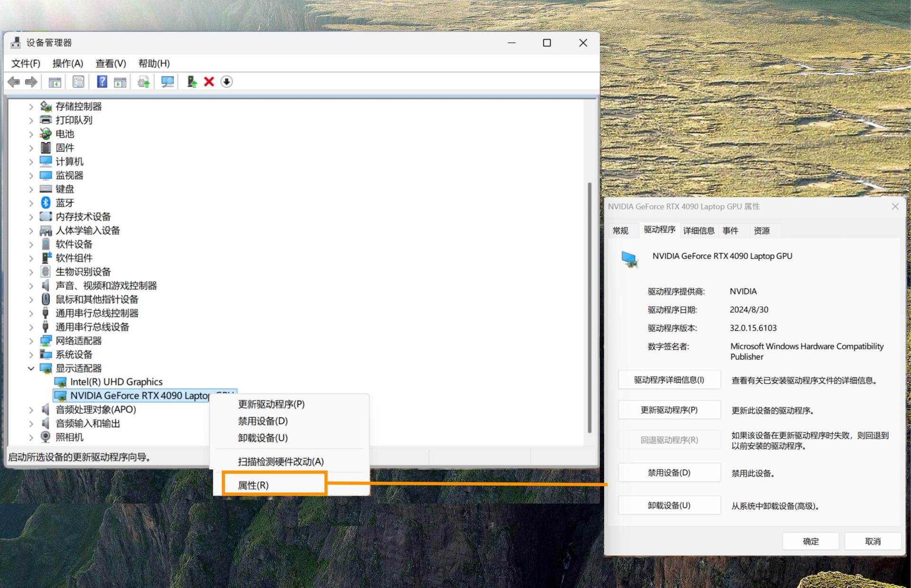
Task: Click the blue question mark help icon
Action: (102, 82)
